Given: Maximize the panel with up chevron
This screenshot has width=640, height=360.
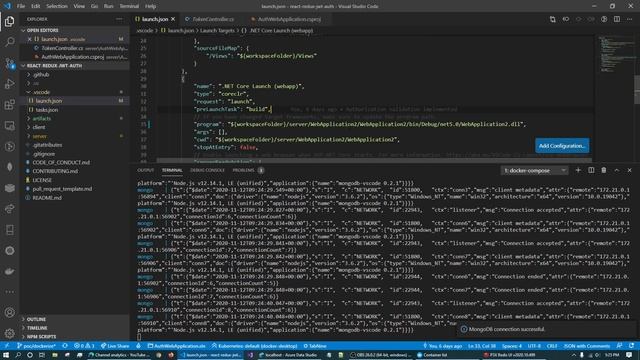Looking at the screenshot, I should 617,170.
